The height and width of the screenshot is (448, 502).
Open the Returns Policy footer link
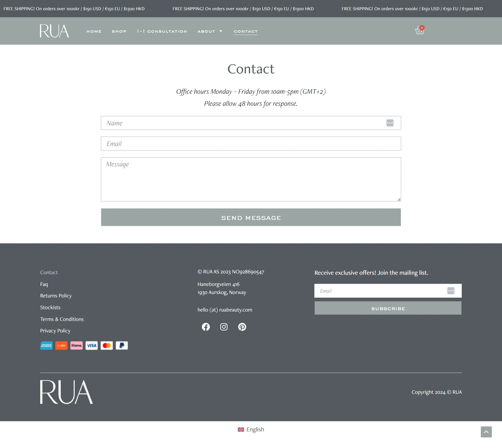(x=56, y=296)
